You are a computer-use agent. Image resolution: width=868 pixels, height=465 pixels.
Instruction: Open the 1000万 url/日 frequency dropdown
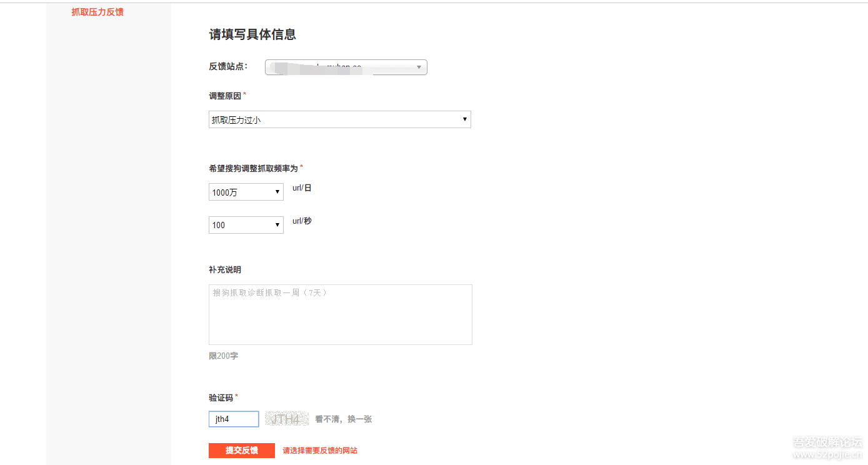pos(246,192)
